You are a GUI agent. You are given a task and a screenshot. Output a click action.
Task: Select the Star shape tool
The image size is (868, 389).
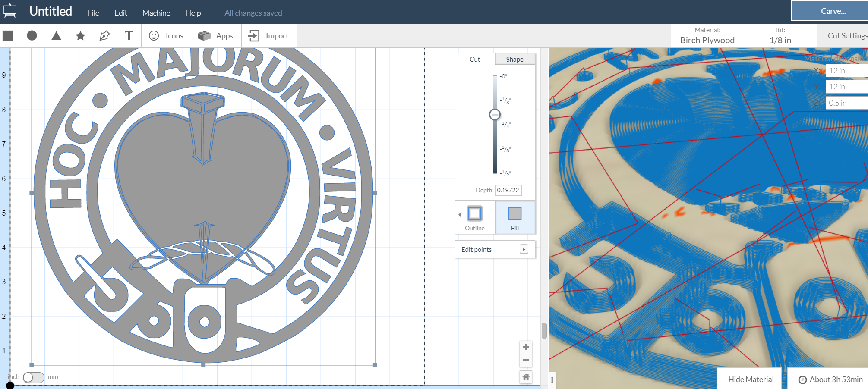[80, 36]
